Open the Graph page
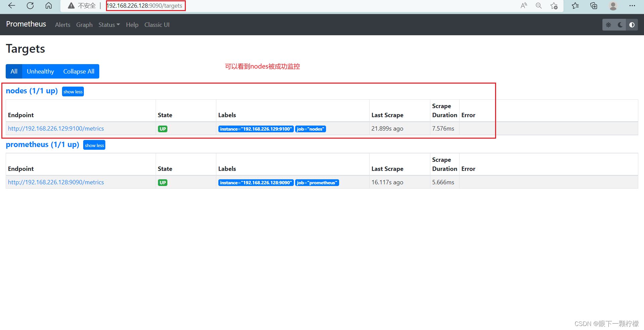 84,25
